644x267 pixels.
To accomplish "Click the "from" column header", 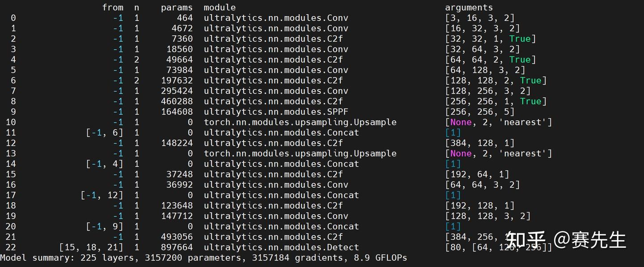I will (x=113, y=8).
